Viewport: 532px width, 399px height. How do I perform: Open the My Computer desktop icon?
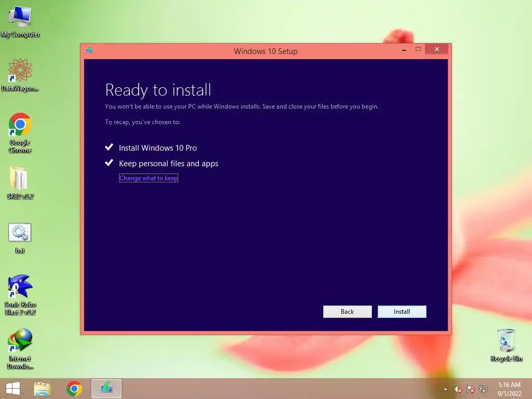(x=20, y=21)
